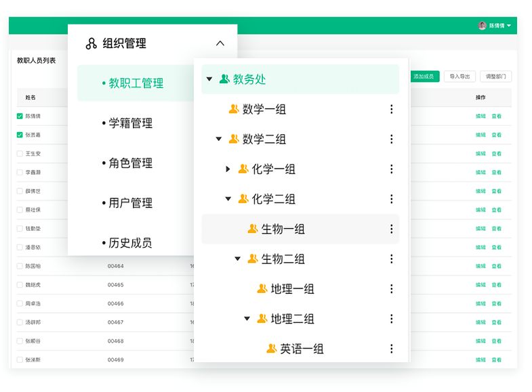This screenshot has height=392, width=532.
Task: Click the orange group icon beside 化学二组
Action: click(243, 198)
